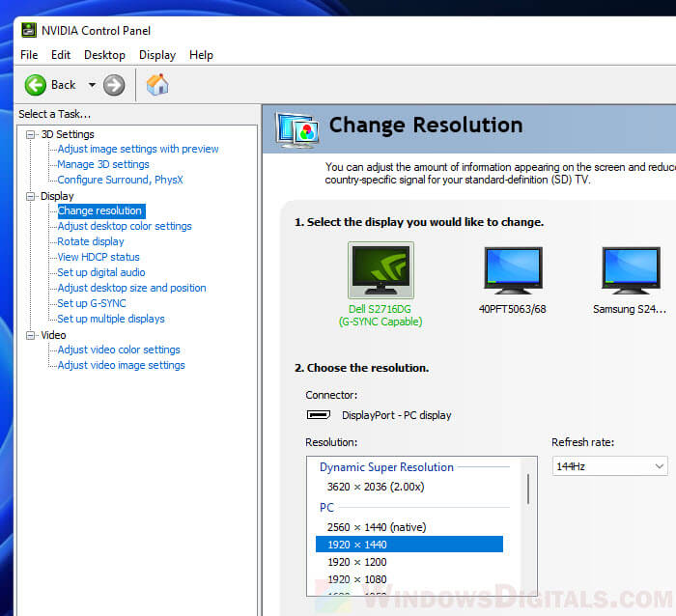The image size is (676, 616).
Task: Open the File menu
Action: coord(29,55)
